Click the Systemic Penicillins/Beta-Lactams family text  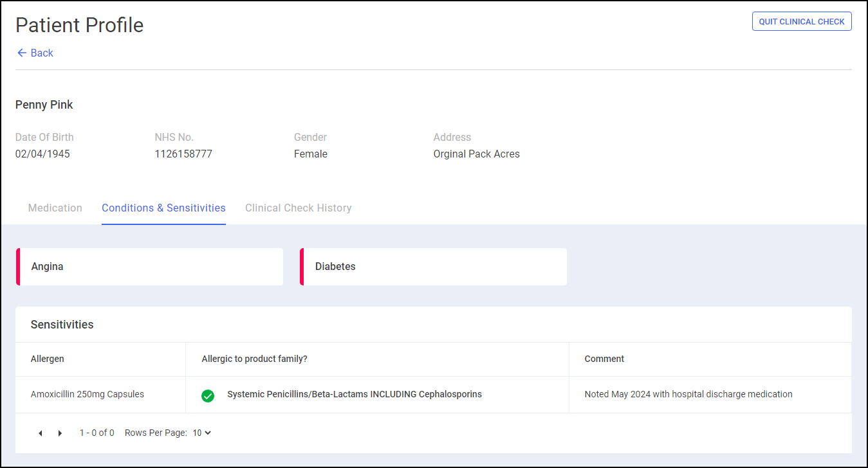pos(354,394)
